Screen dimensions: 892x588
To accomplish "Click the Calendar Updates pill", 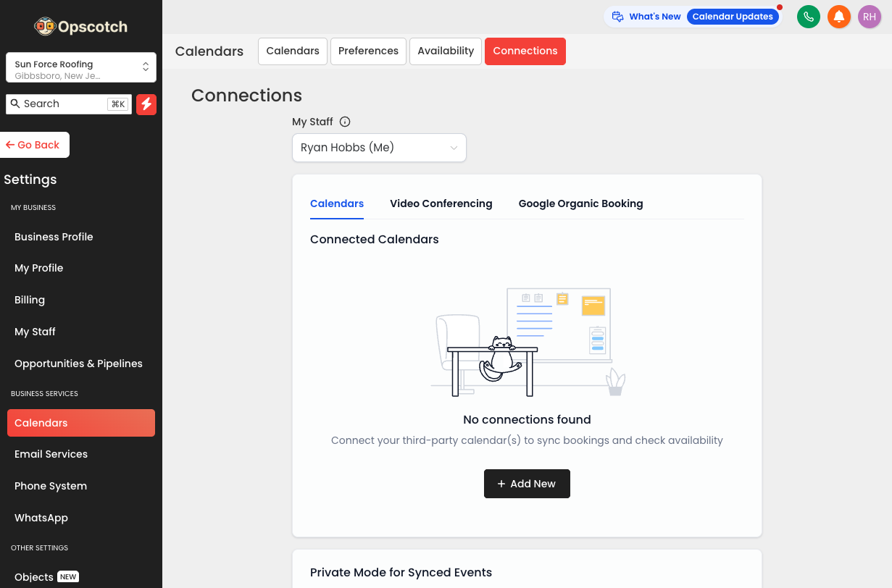I will [x=732, y=17].
